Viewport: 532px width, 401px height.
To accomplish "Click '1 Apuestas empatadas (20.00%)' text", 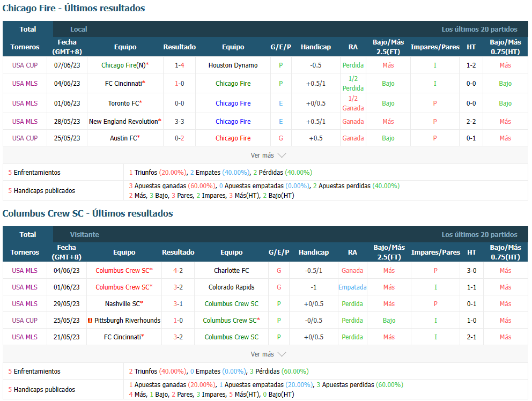I will coord(267,385).
